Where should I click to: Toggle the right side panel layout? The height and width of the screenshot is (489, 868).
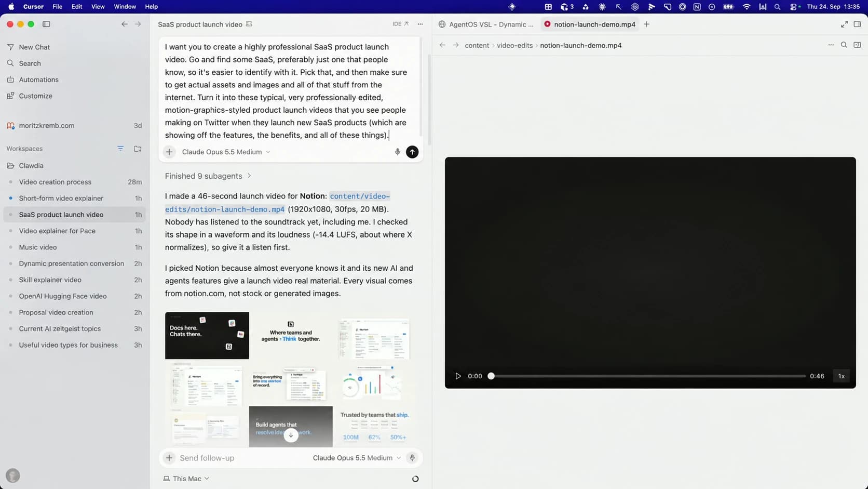857,24
